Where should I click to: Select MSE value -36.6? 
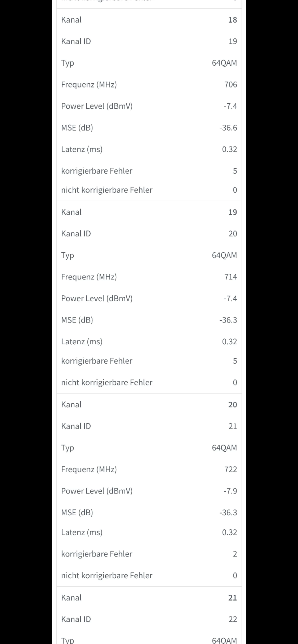[228, 128]
